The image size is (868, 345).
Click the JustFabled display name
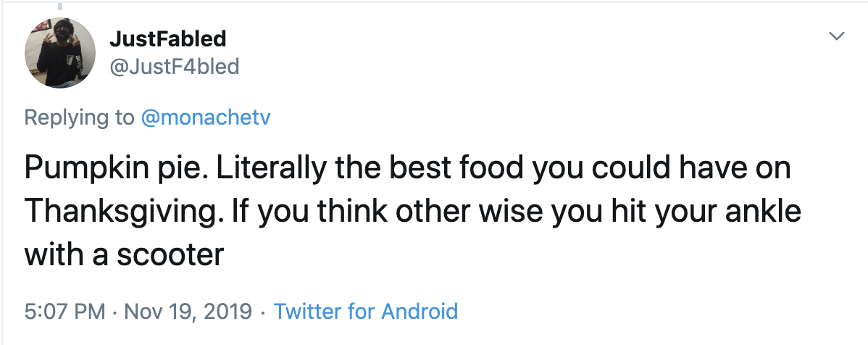click(x=167, y=38)
